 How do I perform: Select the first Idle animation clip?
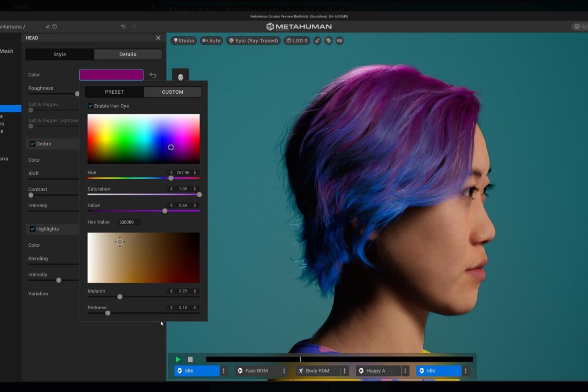click(x=197, y=371)
